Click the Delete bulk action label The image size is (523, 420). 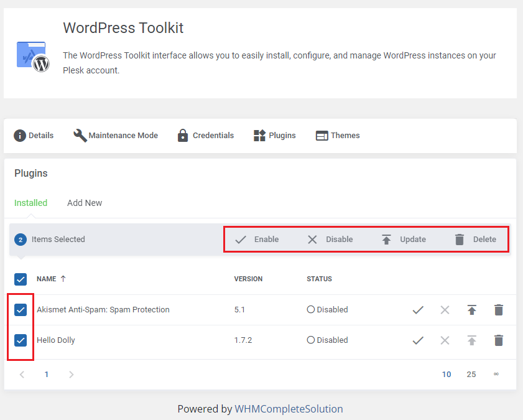click(x=484, y=240)
